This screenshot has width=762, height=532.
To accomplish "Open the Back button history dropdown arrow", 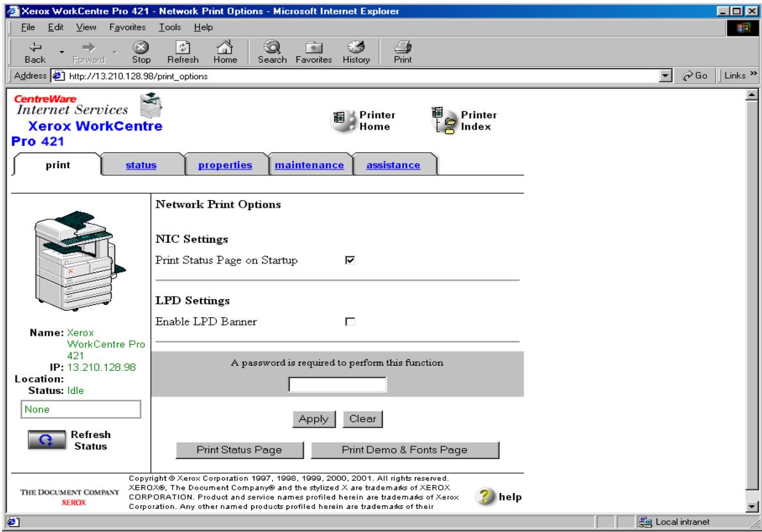I will coord(62,52).
